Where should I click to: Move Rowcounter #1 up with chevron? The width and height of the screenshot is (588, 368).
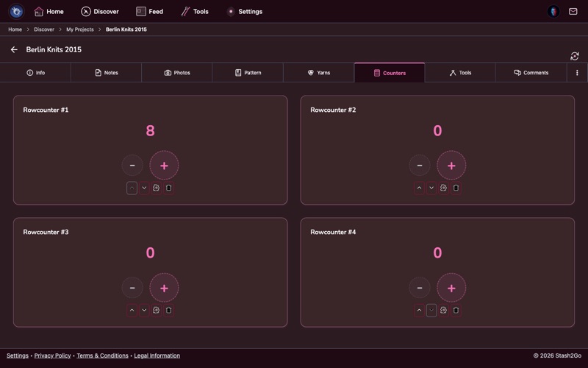click(132, 188)
